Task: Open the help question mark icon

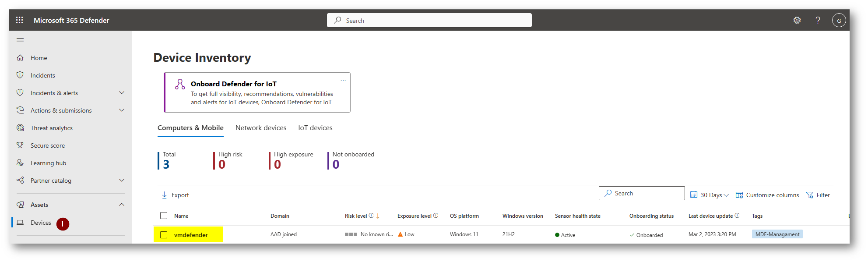Action: (x=818, y=20)
